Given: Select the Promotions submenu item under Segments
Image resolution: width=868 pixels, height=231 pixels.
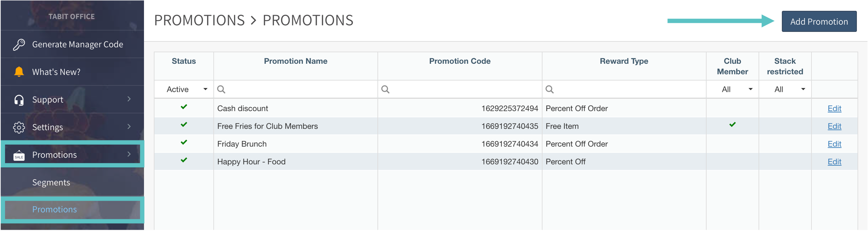Looking at the screenshot, I should [x=55, y=209].
